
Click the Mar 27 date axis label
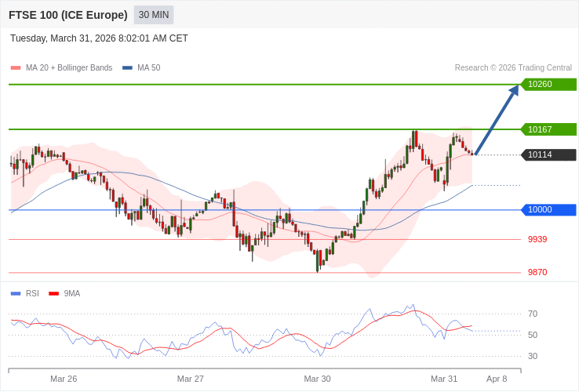tap(190, 379)
